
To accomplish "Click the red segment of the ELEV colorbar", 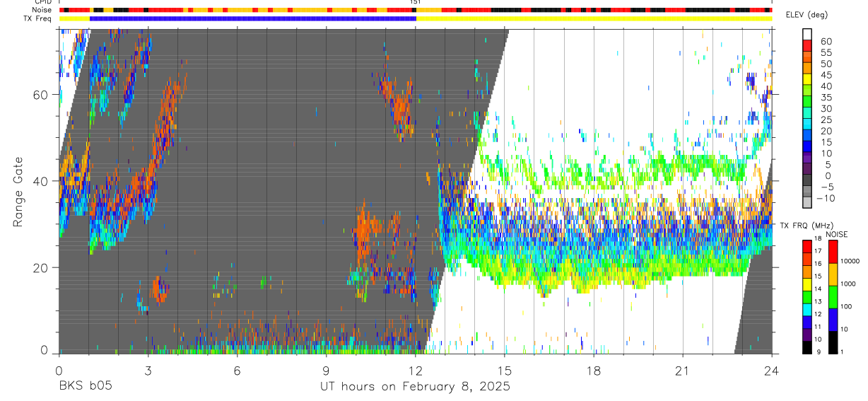I will click(807, 45).
